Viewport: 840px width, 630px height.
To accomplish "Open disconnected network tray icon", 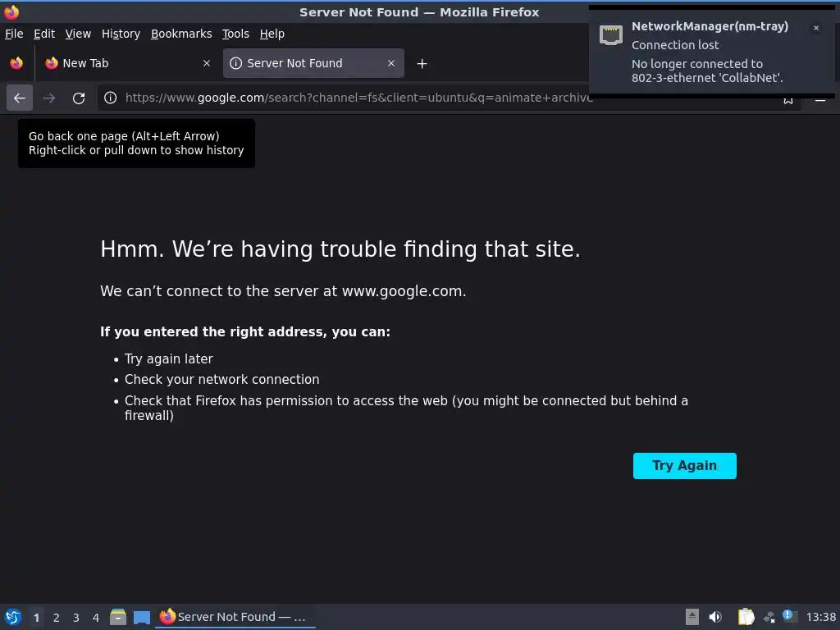I will pos(769,617).
